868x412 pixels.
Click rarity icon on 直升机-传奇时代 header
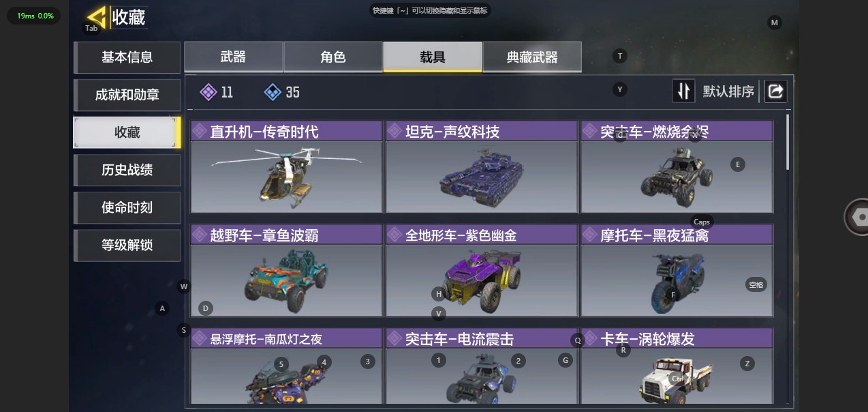tap(200, 131)
